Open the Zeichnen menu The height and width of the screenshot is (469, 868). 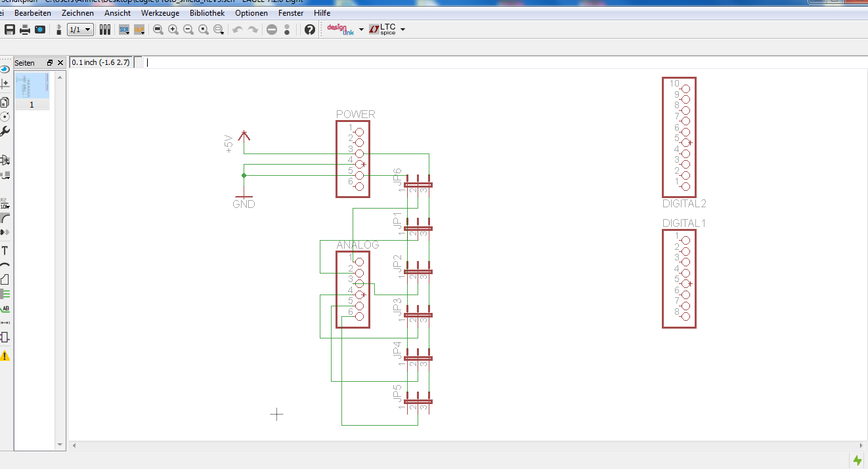click(x=77, y=13)
